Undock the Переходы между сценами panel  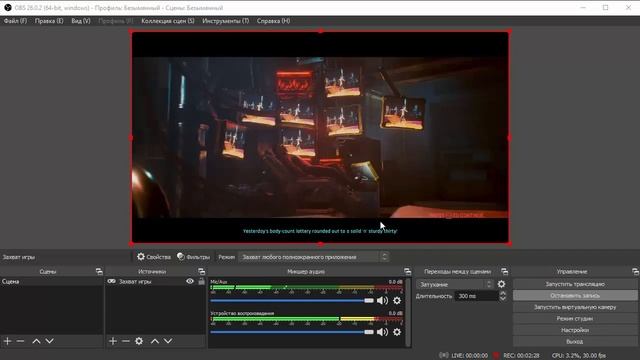(x=504, y=271)
